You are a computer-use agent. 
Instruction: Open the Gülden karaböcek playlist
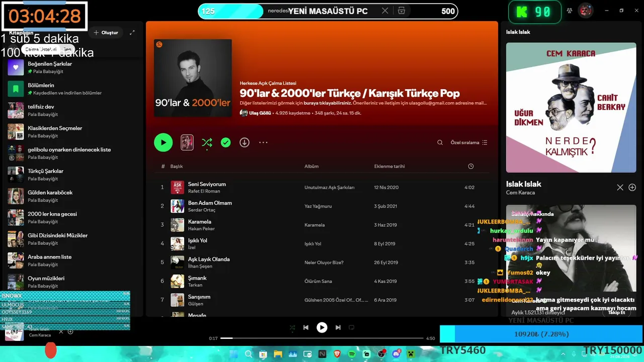pyautogui.click(x=73, y=196)
